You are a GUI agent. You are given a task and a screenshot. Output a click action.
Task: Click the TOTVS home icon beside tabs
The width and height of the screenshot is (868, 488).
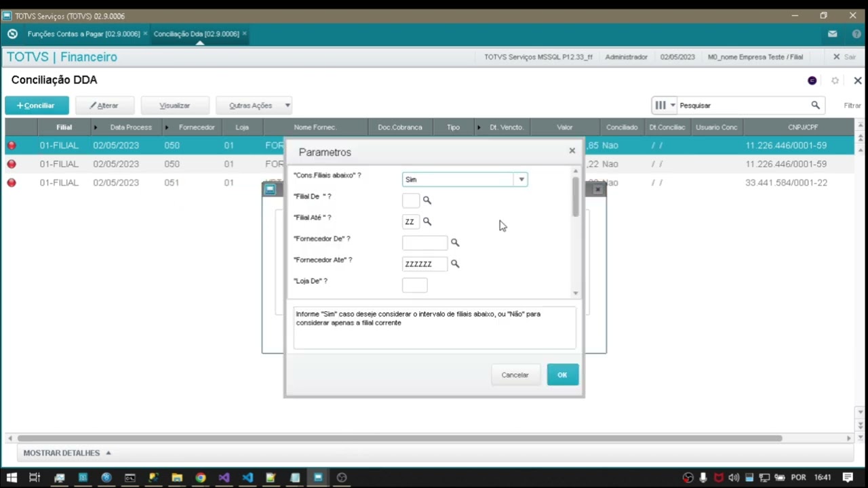coord(12,34)
